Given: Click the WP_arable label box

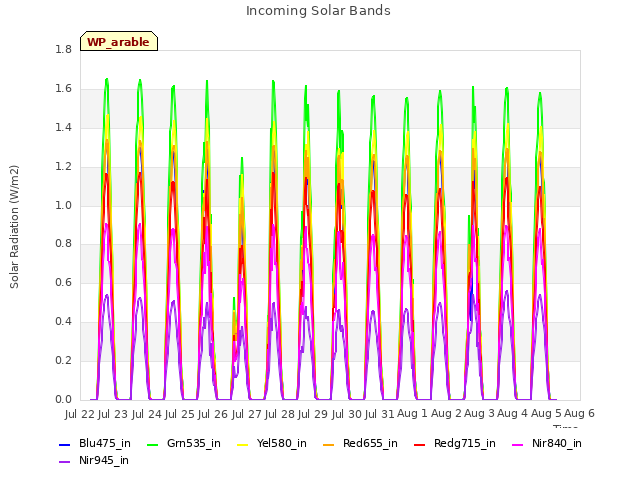Looking at the screenshot, I should point(119,41).
